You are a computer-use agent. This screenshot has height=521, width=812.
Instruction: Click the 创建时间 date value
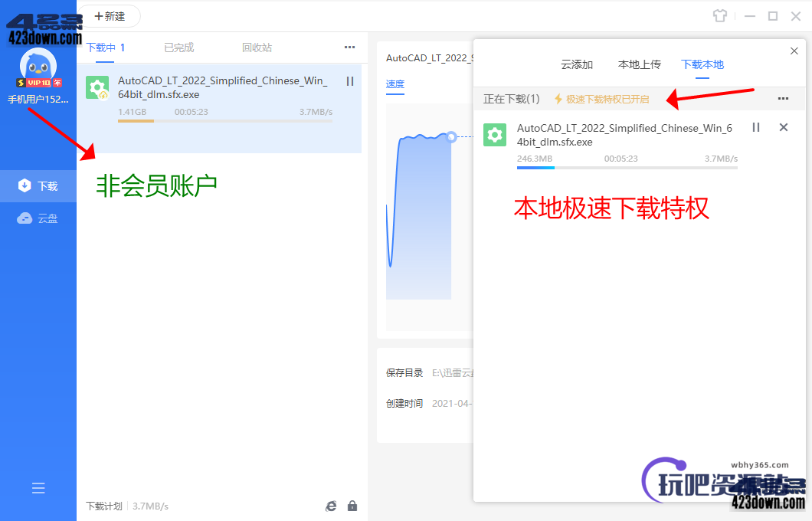point(452,404)
